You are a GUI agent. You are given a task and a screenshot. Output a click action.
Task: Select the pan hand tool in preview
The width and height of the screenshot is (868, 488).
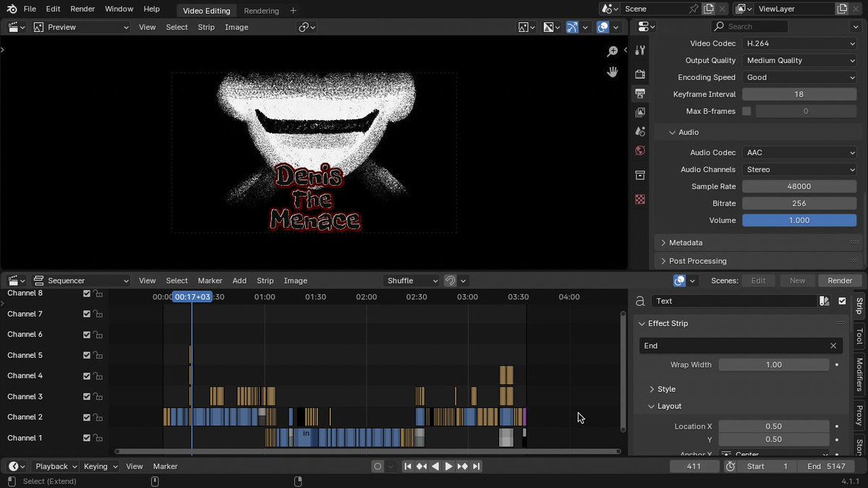pyautogui.click(x=613, y=72)
